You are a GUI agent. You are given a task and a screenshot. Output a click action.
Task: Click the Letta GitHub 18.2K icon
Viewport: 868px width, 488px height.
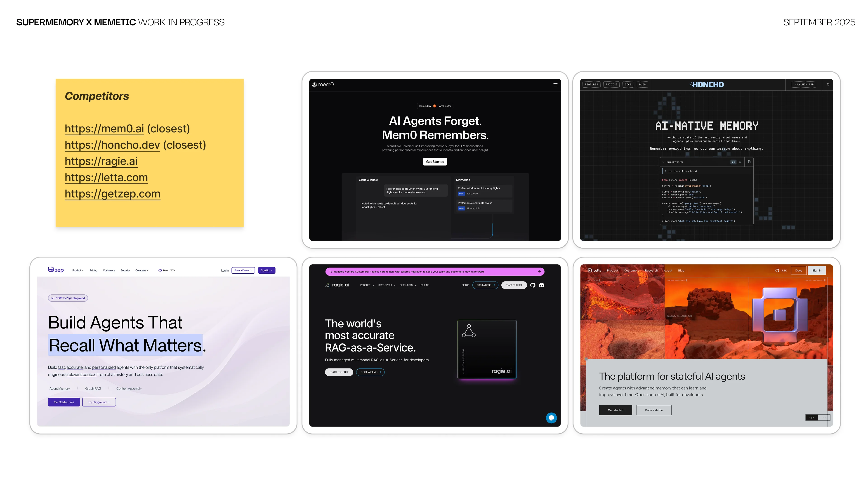777,270
